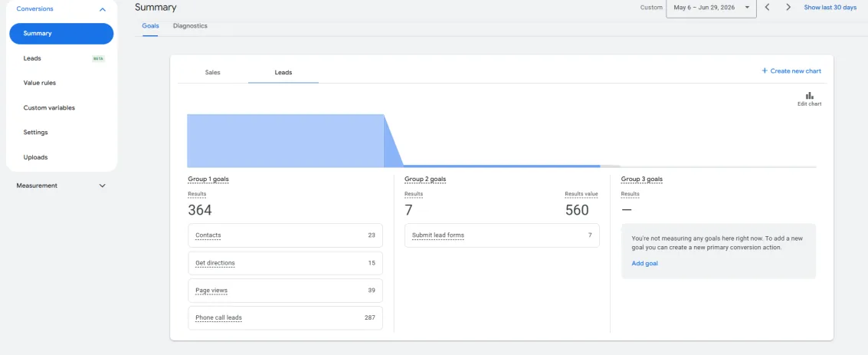Open the Phone call leads row
868x355 pixels.
click(285, 318)
